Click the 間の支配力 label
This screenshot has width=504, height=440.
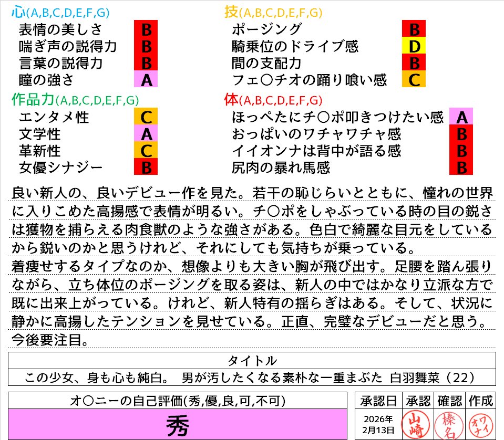(266, 64)
